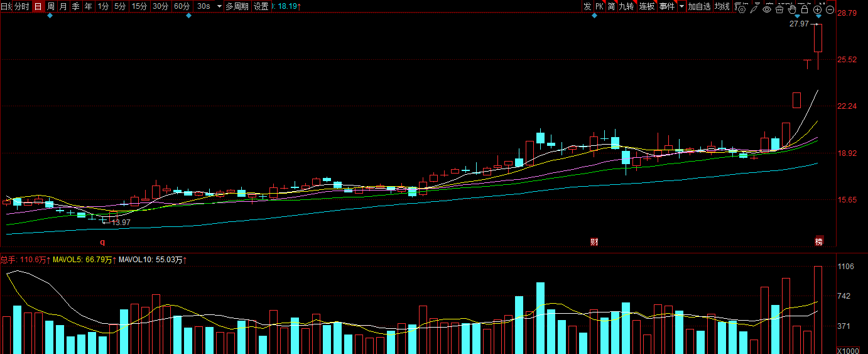Select the drawing pen tool icon
This screenshot has height=354, width=868.
click(754, 9)
